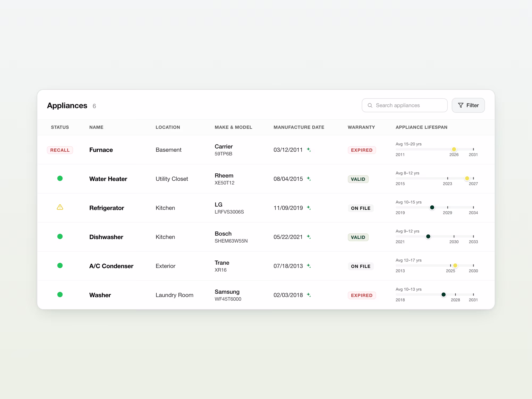
Task: Click the Rheem XE50T12 model cell
Action: (x=225, y=179)
